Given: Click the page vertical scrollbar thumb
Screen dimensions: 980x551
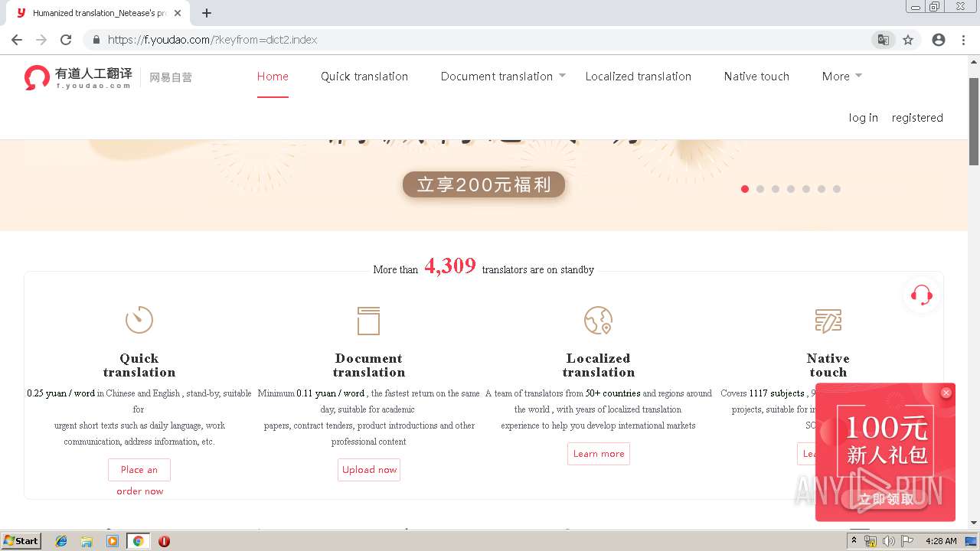Looking at the screenshot, I should tap(974, 121).
